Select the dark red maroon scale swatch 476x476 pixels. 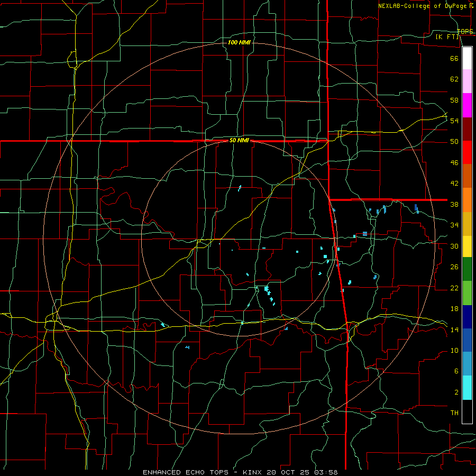[x=467, y=129]
